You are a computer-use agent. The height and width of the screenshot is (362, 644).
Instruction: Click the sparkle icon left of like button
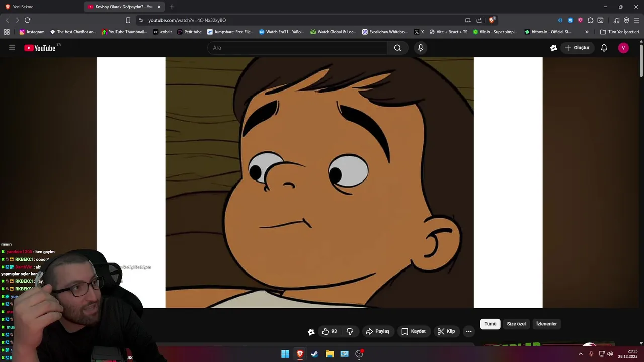click(x=311, y=331)
